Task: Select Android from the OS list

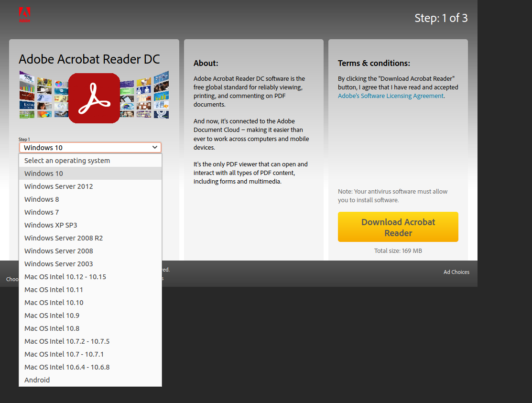Action: 90,380
